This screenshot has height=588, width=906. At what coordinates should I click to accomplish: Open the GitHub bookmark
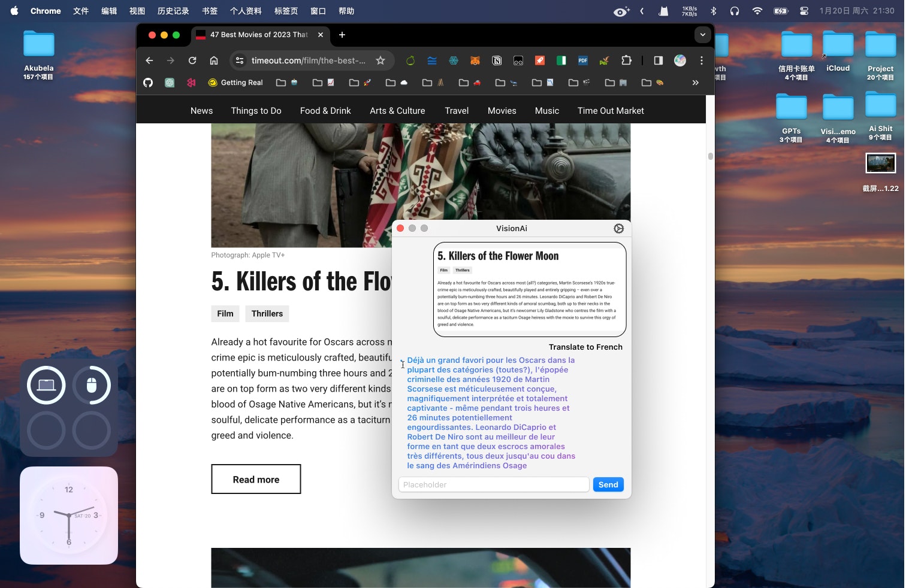click(148, 83)
